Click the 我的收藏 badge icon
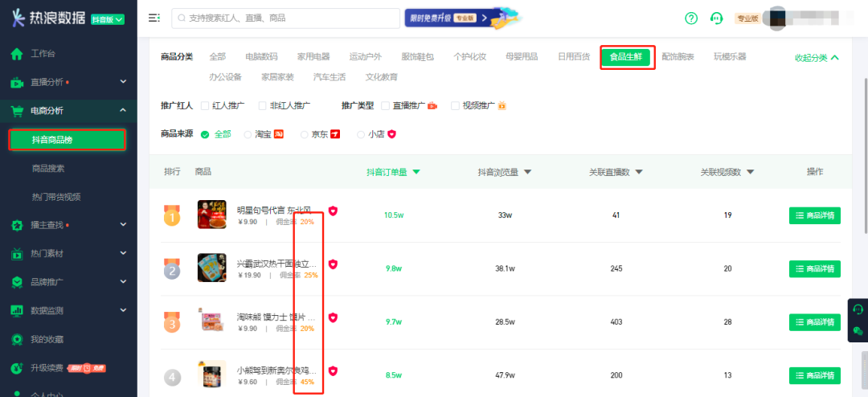 click(x=17, y=339)
